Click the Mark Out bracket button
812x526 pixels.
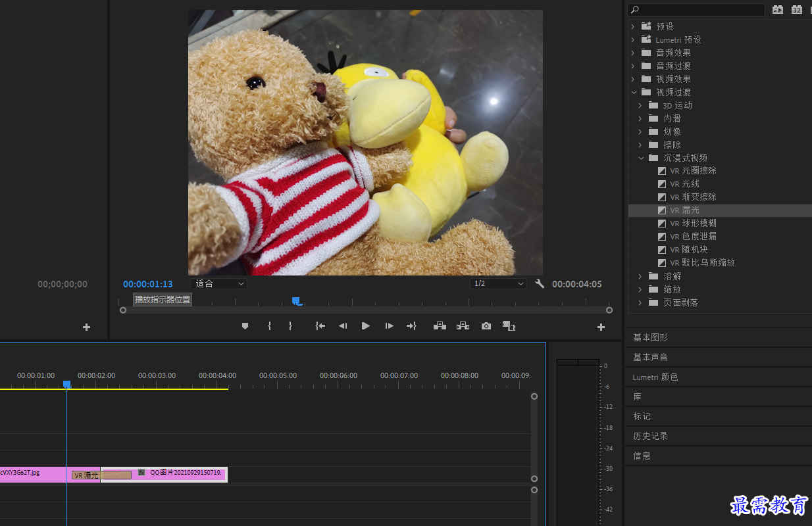pos(290,325)
